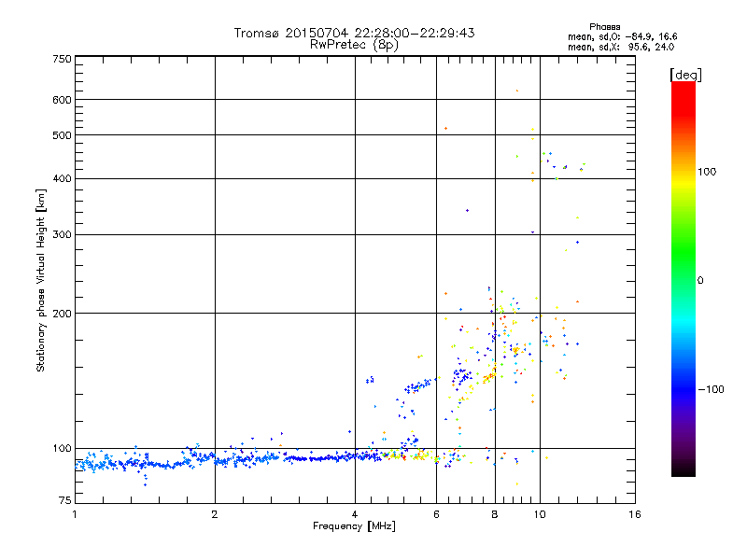The width and height of the screenshot is (747, 560).
Task: Click the '400' y-axis tick label
Action: [62, 178]
